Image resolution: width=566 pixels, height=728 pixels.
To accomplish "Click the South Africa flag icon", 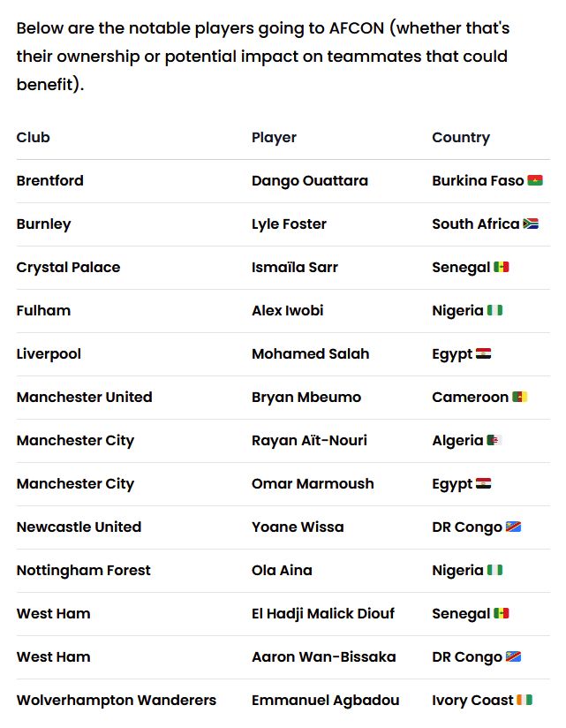I will point(531,224).
